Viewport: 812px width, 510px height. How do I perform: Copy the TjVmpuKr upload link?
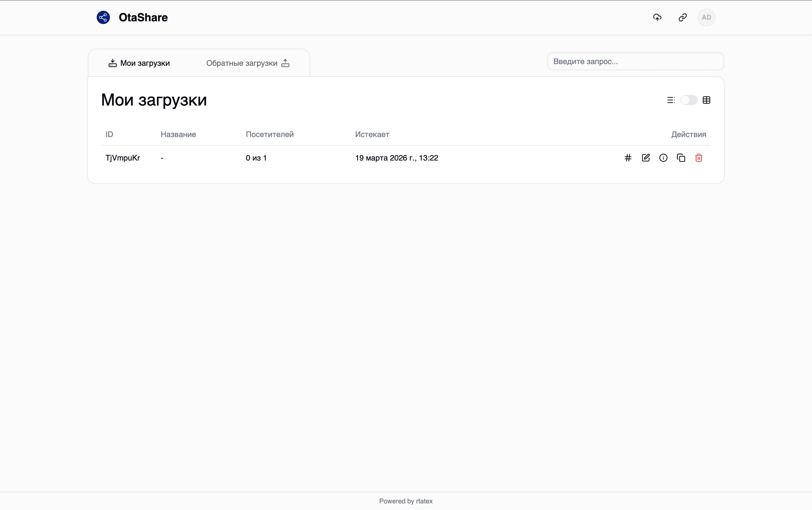coord(681,158)
